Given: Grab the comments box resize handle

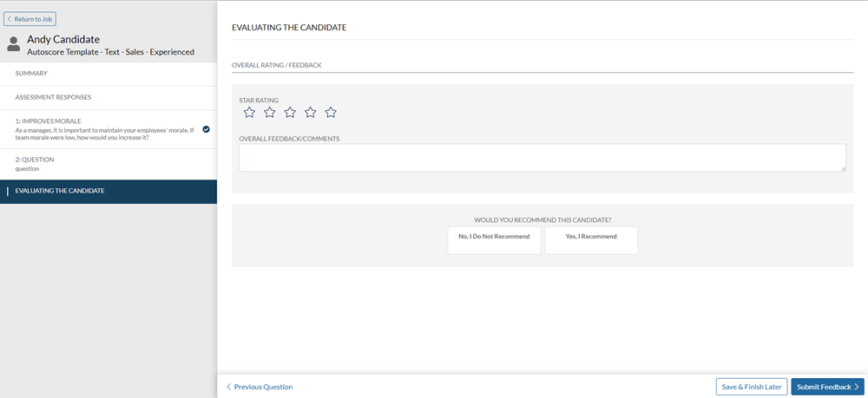Looking at the screenshot, I should [843, 168].
